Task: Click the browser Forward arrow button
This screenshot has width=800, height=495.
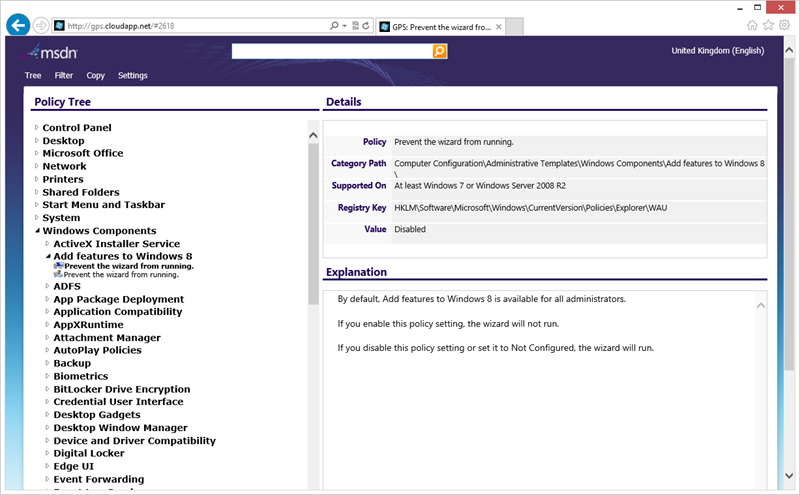Action: point(41,25)
